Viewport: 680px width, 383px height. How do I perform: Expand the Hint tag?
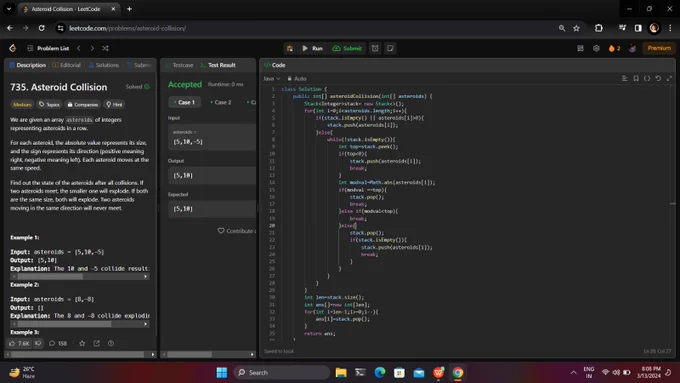(114, 105)
